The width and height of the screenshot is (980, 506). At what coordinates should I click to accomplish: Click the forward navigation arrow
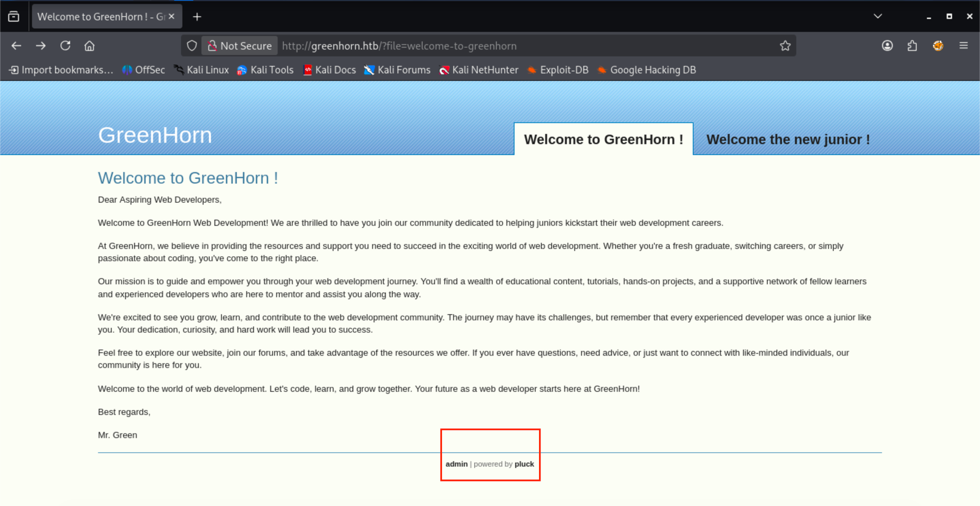[x=41, y=46]
